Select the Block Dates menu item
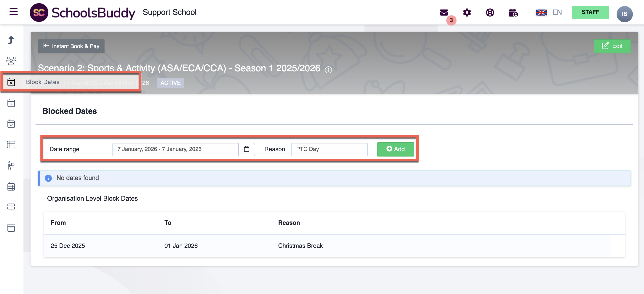Screen dimensions: 644x294 click(x=43, y=82)
